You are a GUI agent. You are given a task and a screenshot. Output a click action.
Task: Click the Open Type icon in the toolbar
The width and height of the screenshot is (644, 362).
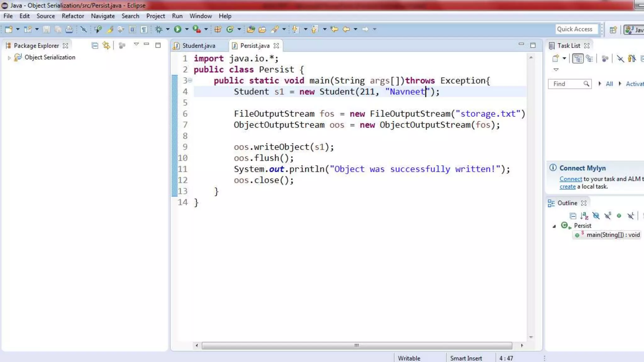(251, 29)
